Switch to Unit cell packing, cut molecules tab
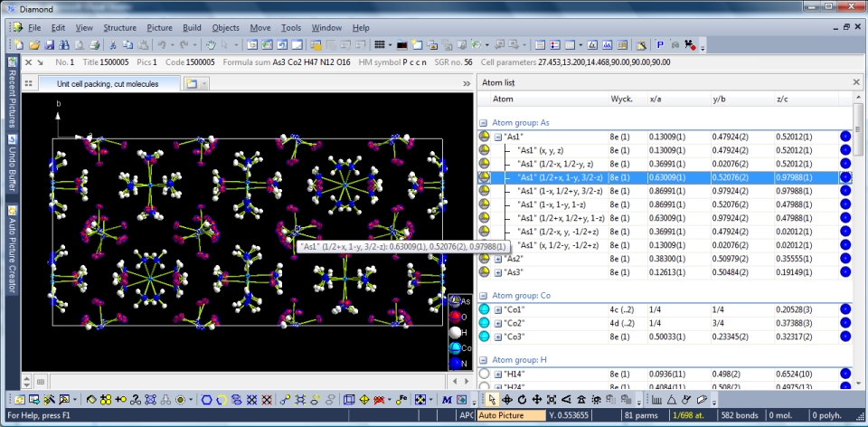Screen dimensions: 868x427 107,83
